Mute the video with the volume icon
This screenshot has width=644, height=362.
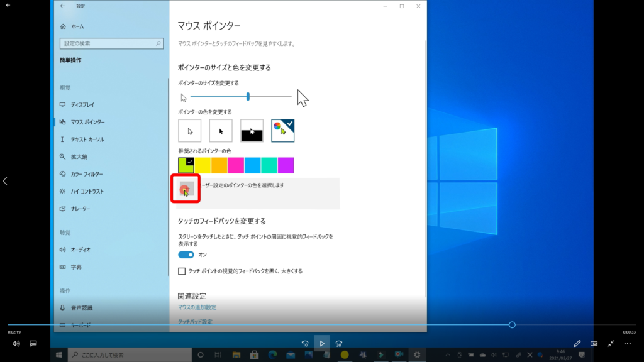point(16,344)
